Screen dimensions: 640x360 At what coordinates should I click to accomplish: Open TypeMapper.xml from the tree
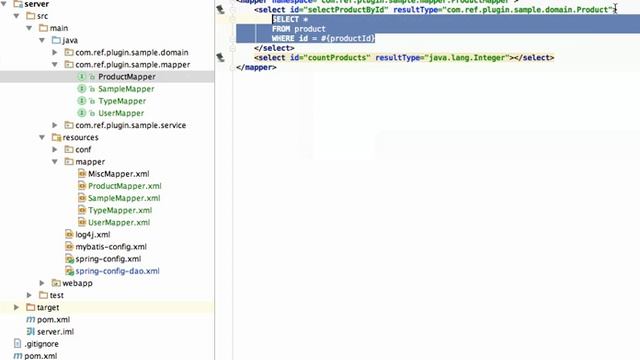pos(120,210)
